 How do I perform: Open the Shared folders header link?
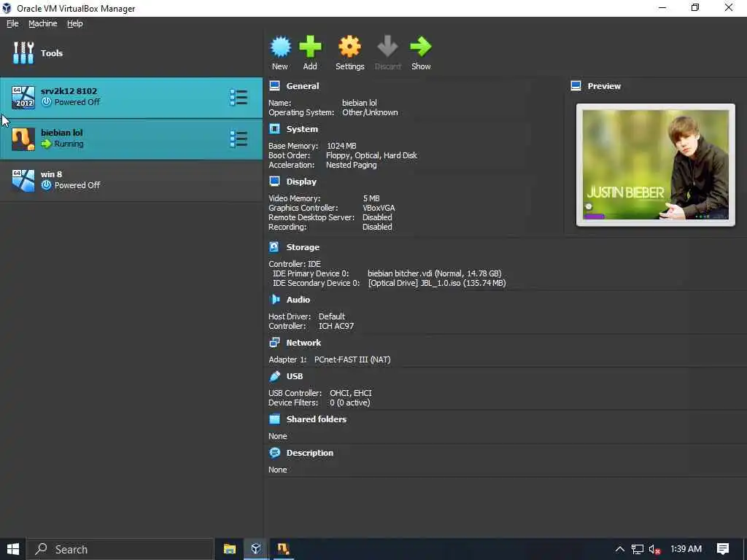(317, 419)
